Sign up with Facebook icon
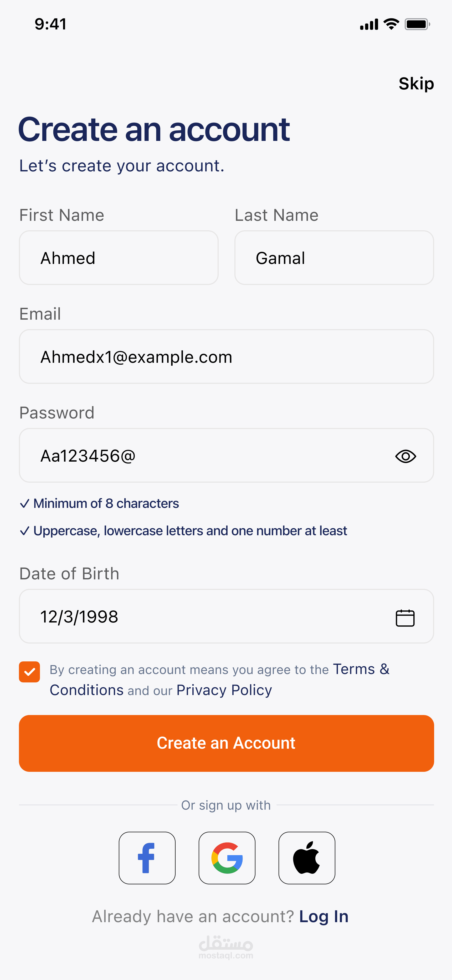Screen dimensions: 452x980 click(x=147, y=857)
